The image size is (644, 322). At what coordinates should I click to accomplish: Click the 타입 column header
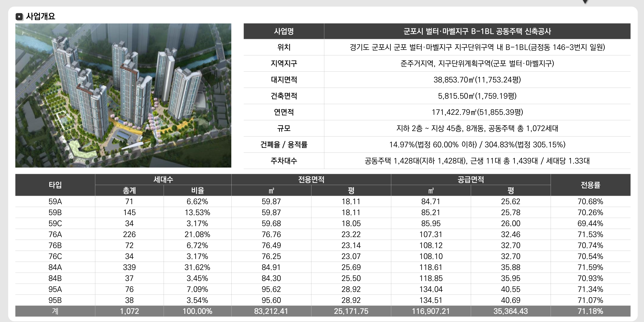(x=55, y=185)
